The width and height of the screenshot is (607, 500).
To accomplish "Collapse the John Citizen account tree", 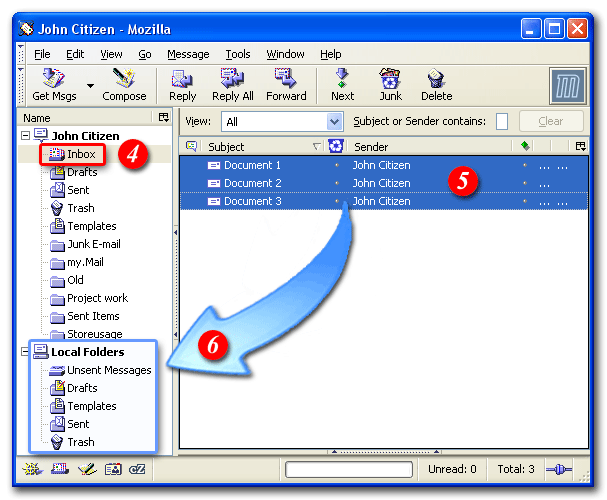I will pyautogui.click(x=24, y=136).
